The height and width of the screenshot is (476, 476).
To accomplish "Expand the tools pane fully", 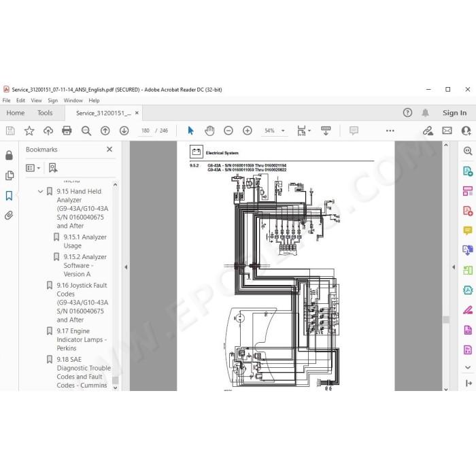I will (x=469, y=383).
